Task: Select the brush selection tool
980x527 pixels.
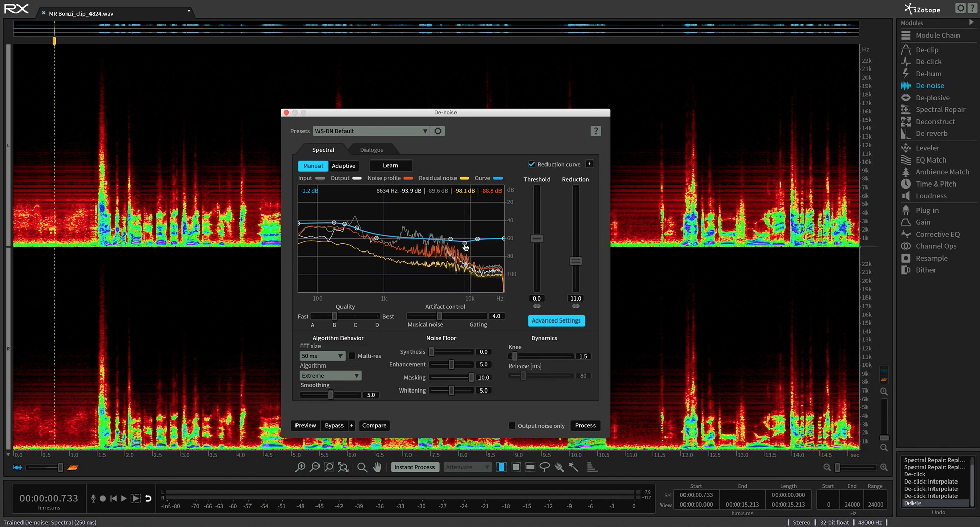Action: 559,467
